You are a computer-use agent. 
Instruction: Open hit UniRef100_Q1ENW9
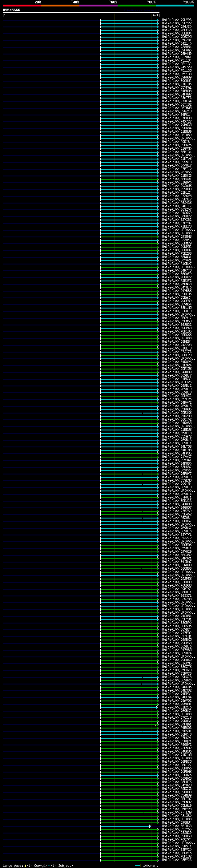coord(177,131)
